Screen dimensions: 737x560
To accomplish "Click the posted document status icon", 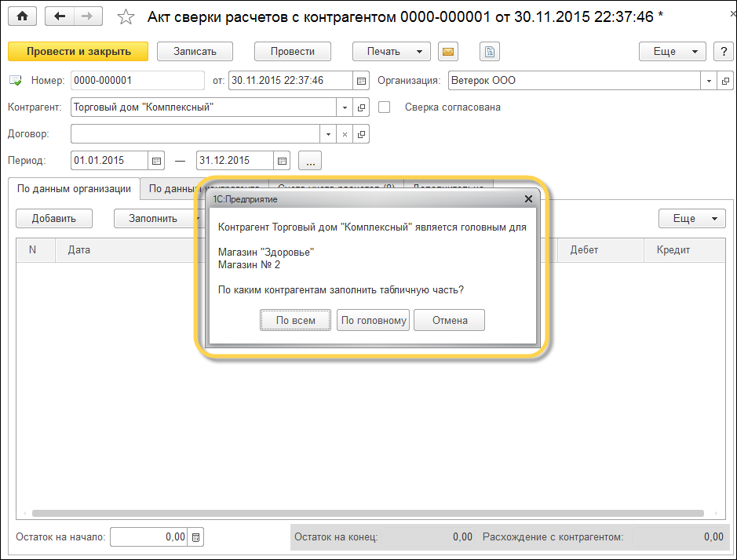I will click(15, 81).
